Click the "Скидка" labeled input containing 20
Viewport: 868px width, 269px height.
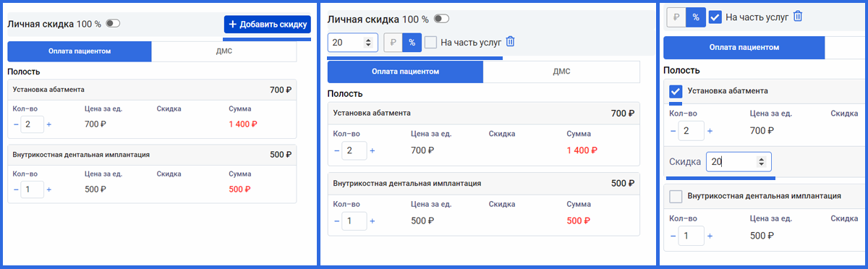pos(739,162)
